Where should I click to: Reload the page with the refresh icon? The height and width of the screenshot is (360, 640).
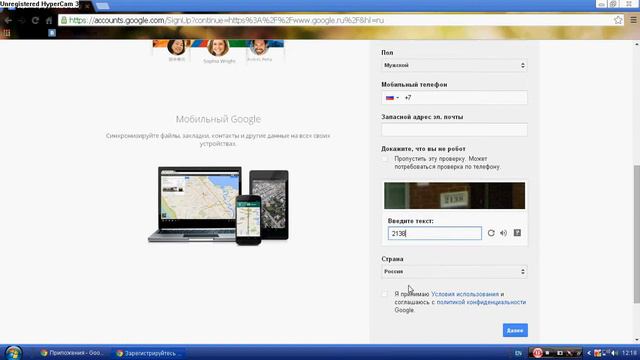(x=35, y=20)
